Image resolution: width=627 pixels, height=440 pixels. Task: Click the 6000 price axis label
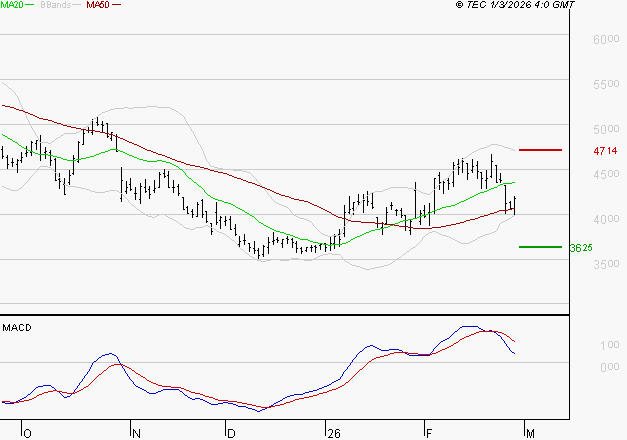[606, 40]
